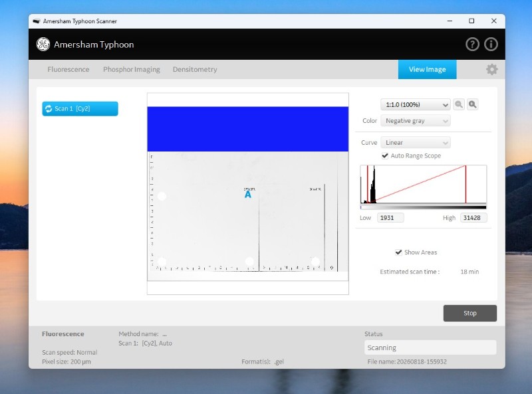
Task: Open the Phosphor Imaging tab
Action: click(x=131, y=70)
